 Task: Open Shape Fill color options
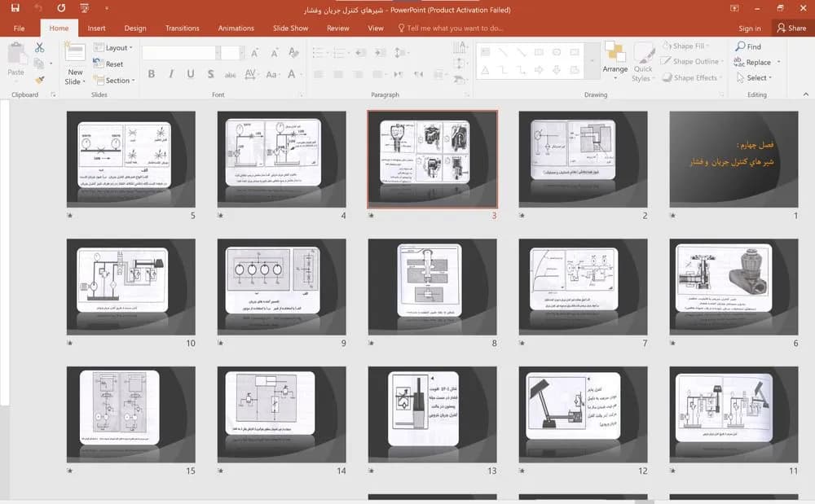pyautogui.click(x=686, y=46)
